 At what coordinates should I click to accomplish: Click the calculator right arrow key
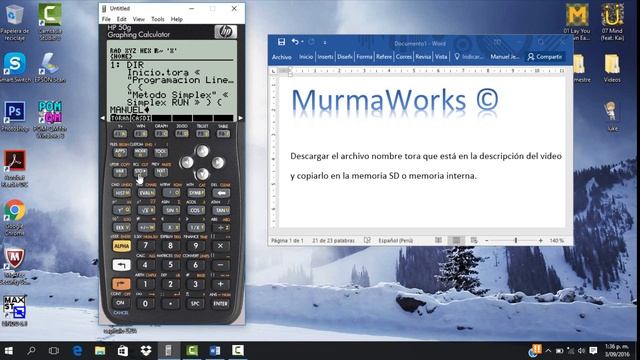click(x=218, y=162)
